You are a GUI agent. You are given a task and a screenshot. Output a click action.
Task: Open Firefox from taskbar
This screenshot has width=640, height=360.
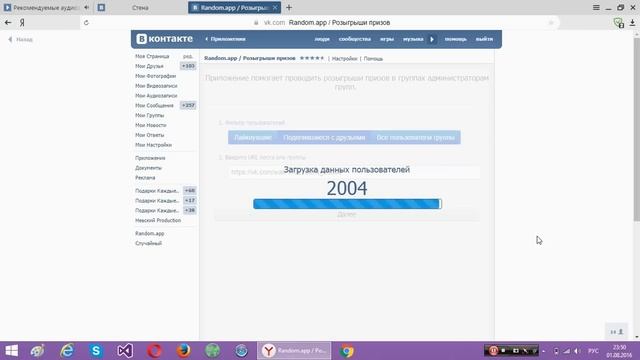183,351
